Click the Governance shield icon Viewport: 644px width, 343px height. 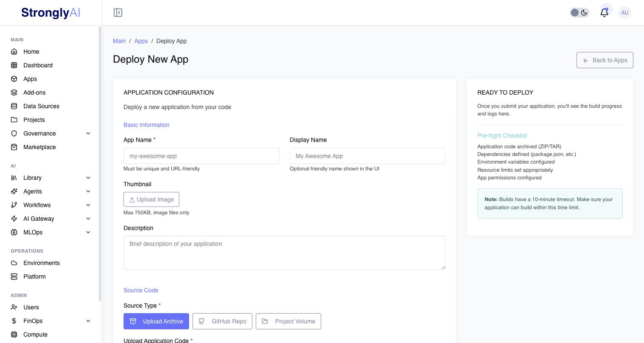tap(14, 133)
